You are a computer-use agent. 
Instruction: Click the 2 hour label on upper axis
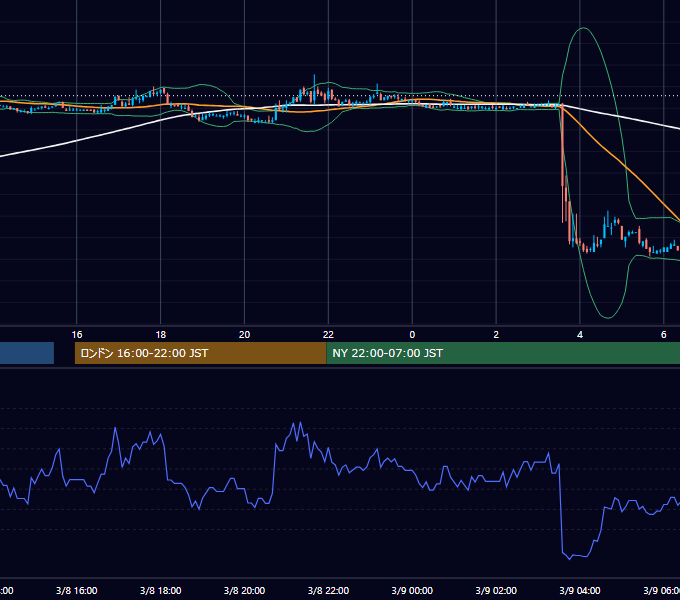(x=496, y=335)
